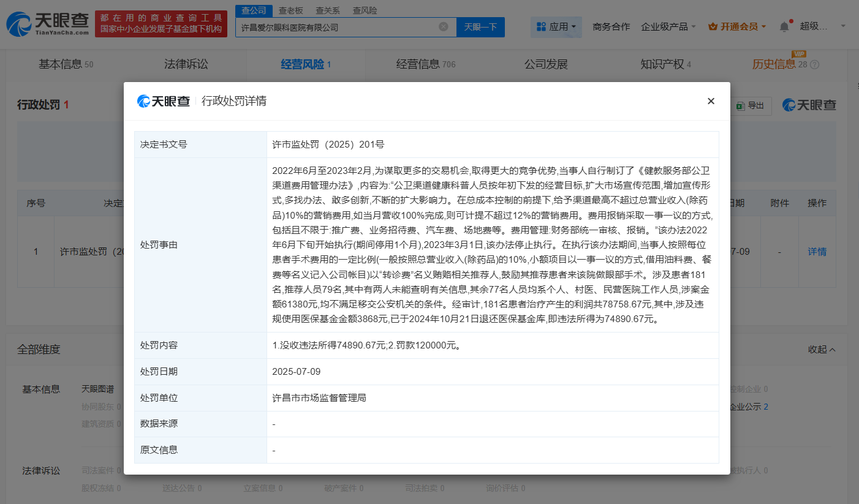
Task: Click the 天眼一下 search button
Action: pos(480,27)
